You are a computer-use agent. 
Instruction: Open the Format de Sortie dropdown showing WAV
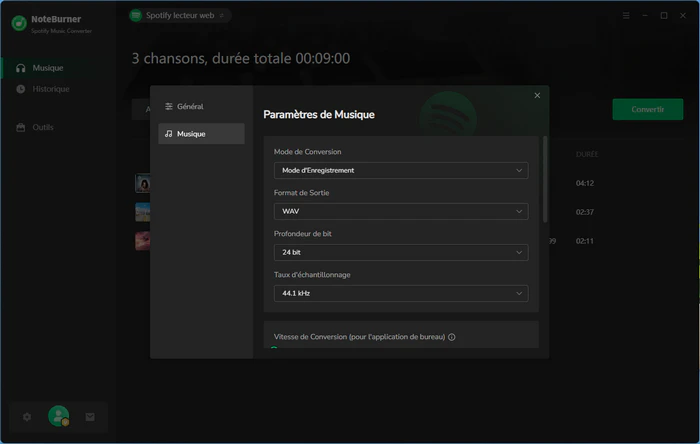[x=401, y=211]
